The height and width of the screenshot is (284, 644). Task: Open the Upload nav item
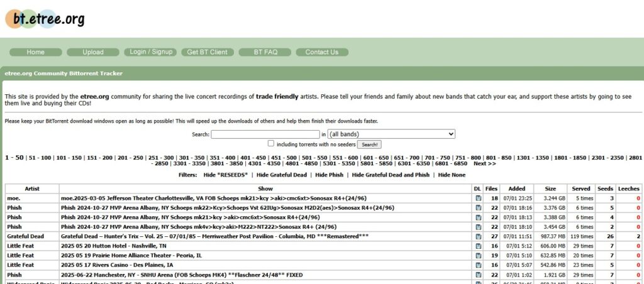pyautogui.click(x=93, y=52)
